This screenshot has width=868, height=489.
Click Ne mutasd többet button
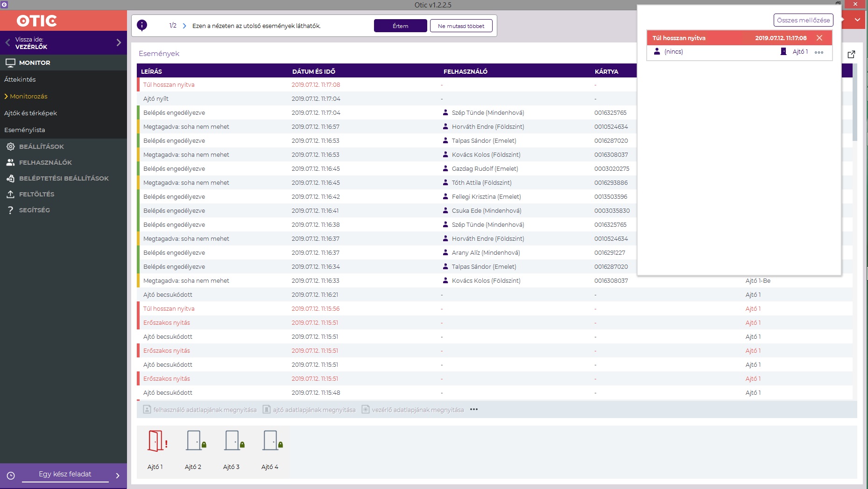(461, 26)
